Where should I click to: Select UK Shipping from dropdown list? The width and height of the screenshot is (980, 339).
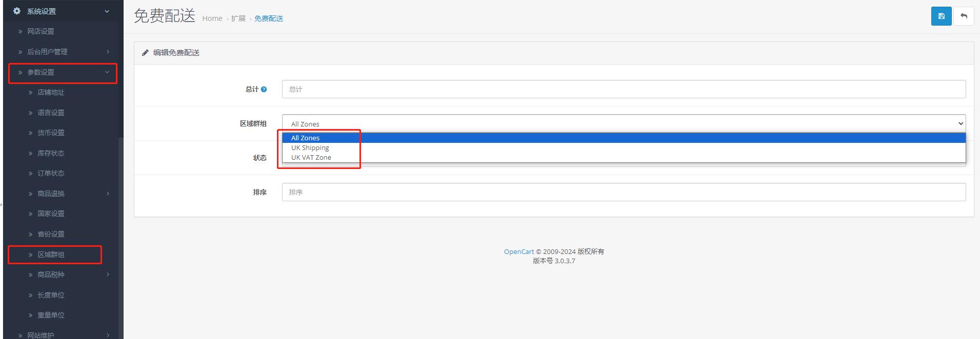tap(310, 147)
